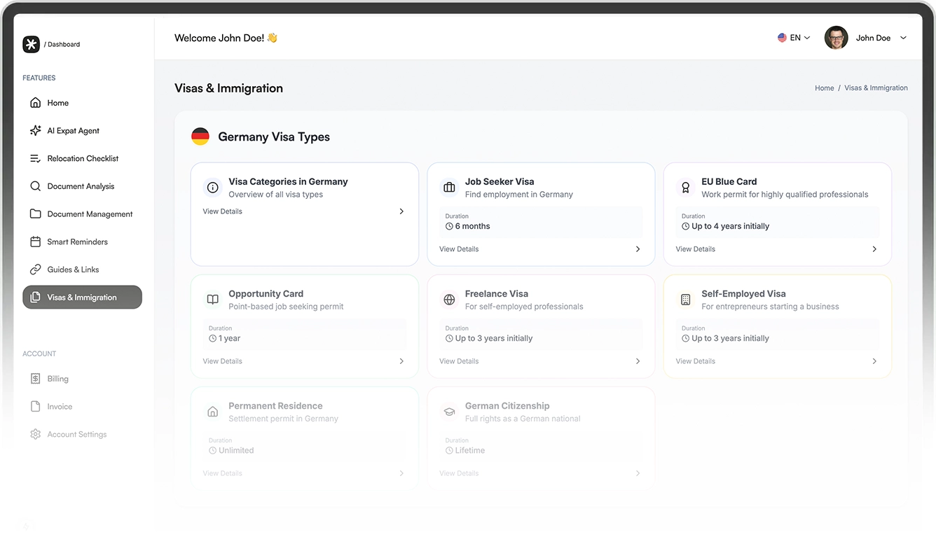936x560 pixels.
Task: View Details for EU Blue Card
Action: pyautogui.click(x=696, y=249)
